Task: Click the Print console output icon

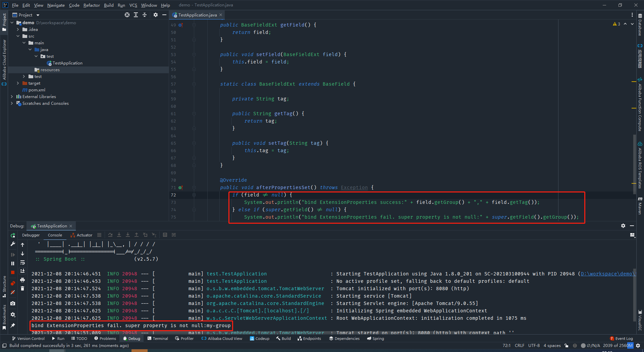Action: (x=22, y=280)
